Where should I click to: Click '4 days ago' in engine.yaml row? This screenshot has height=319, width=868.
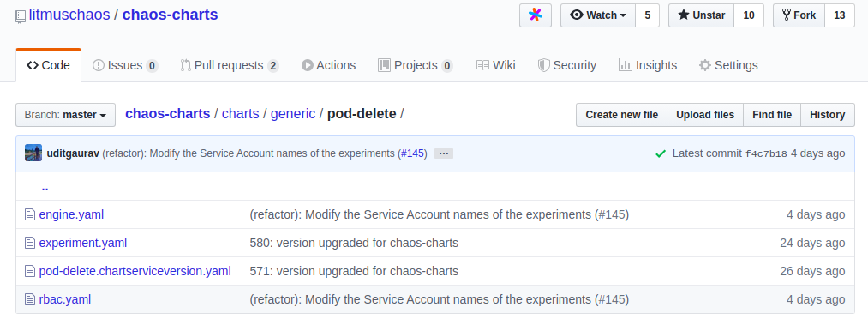816,214
